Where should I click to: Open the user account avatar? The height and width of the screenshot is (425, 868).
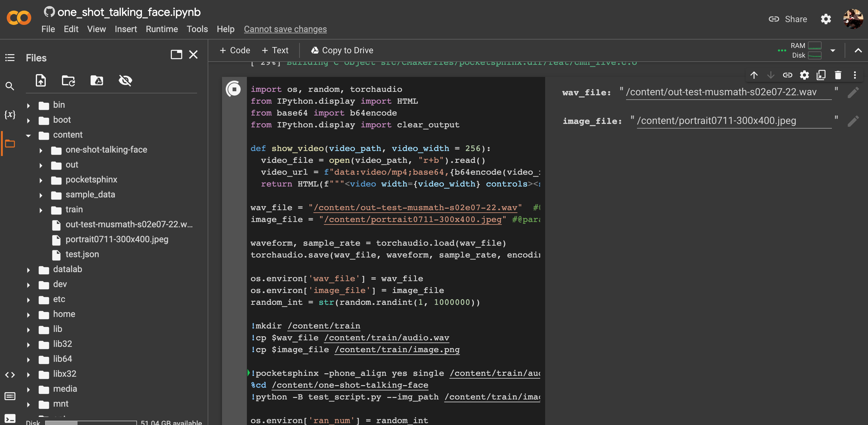coord(853,19)
